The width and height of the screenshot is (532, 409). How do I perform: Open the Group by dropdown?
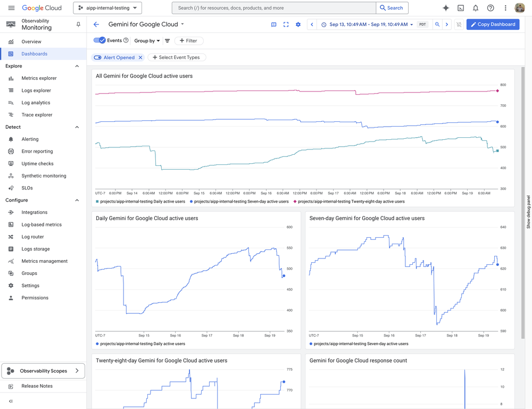[x=147, y=41]
